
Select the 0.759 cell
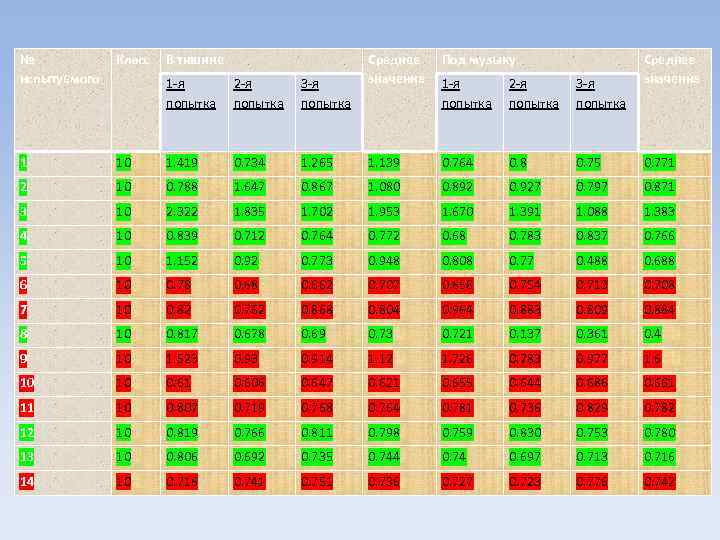(457, 433)
